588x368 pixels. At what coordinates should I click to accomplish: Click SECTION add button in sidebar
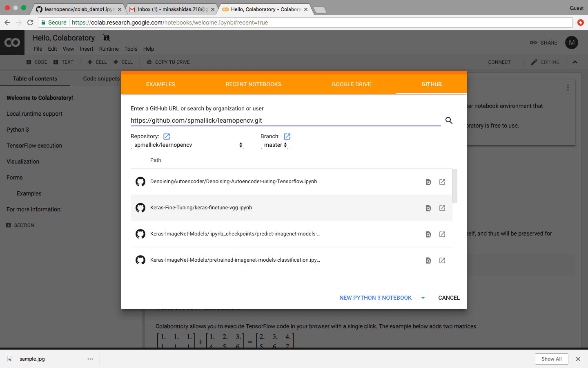click(20, 225)
